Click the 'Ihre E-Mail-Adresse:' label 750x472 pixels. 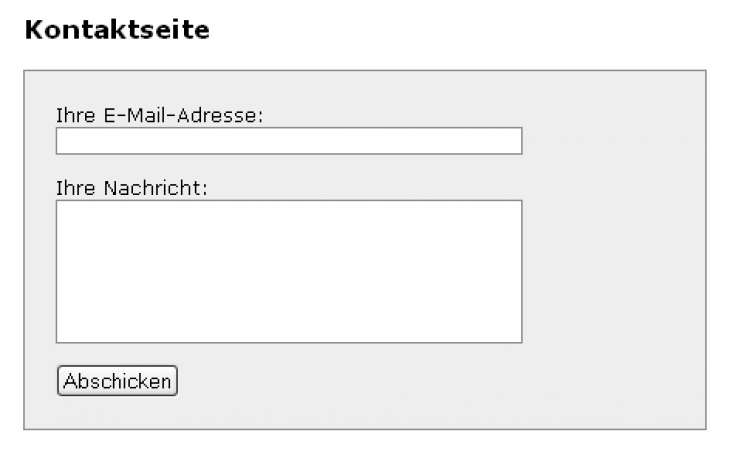[x=159, y=115]
